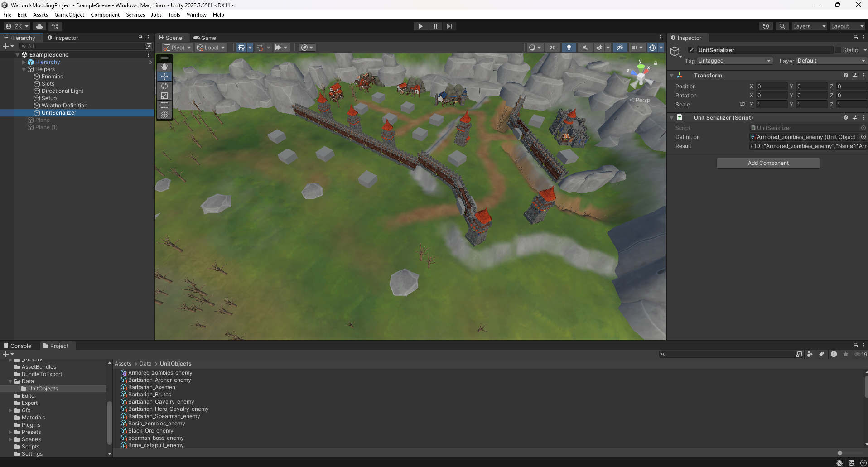Open the Undo History icon
Image resolution: width=868 pixels, height=467 pixels.
(766, 26)
